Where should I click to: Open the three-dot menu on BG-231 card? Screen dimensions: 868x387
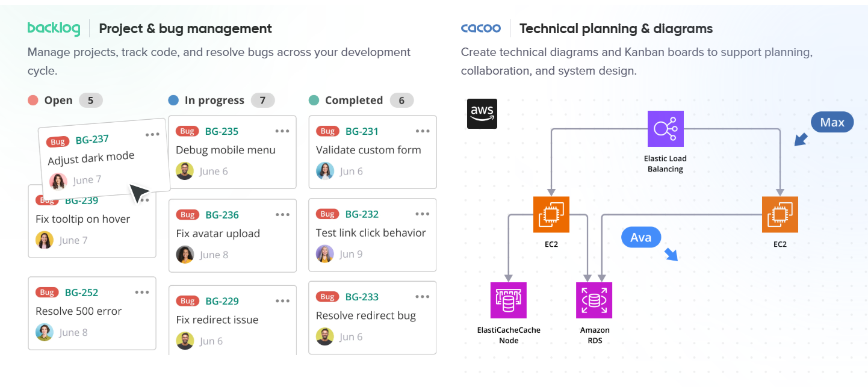coord(423,131)
